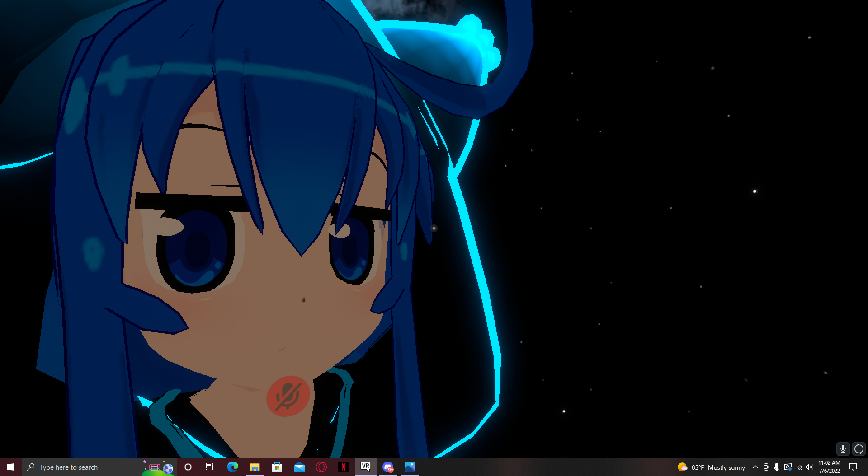Open the volume control
Screen dimensions: 868x476
click(x=809, y=467)
